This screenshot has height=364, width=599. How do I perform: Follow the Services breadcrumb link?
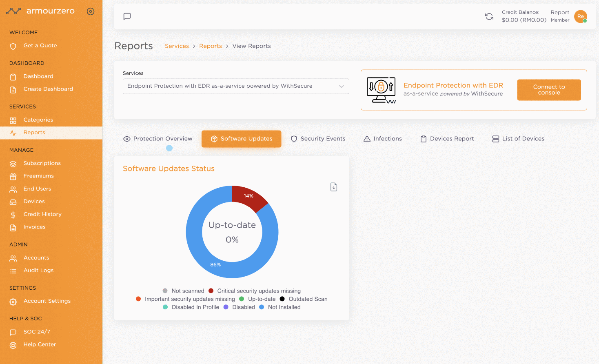pos(177,46)
